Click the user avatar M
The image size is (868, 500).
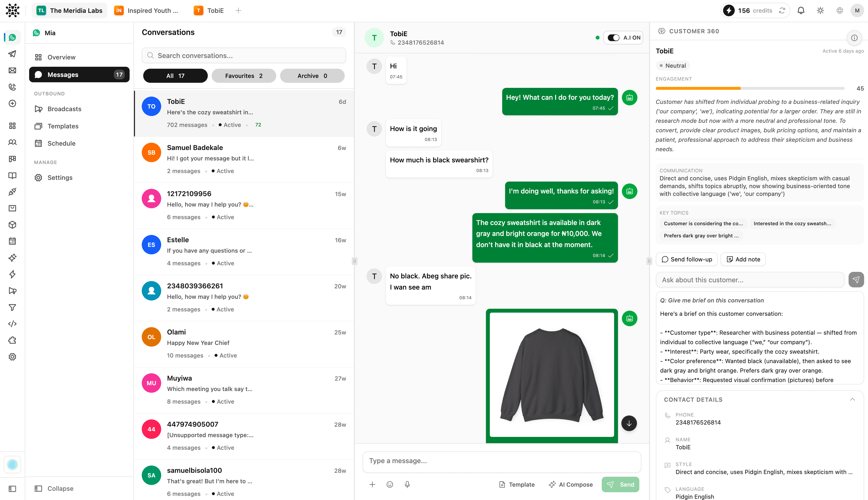857,11
